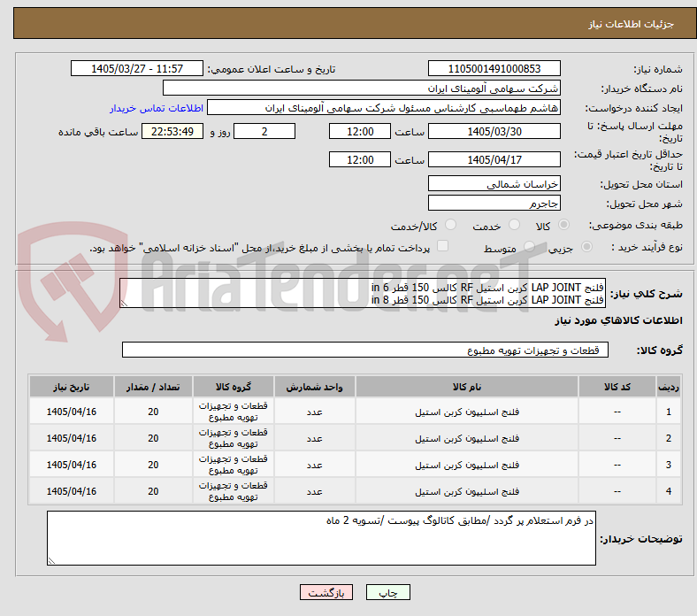Click the گروه کالا column header
Image resolution: width=697 pixels, height=616 pixels.
coord(233,387)
